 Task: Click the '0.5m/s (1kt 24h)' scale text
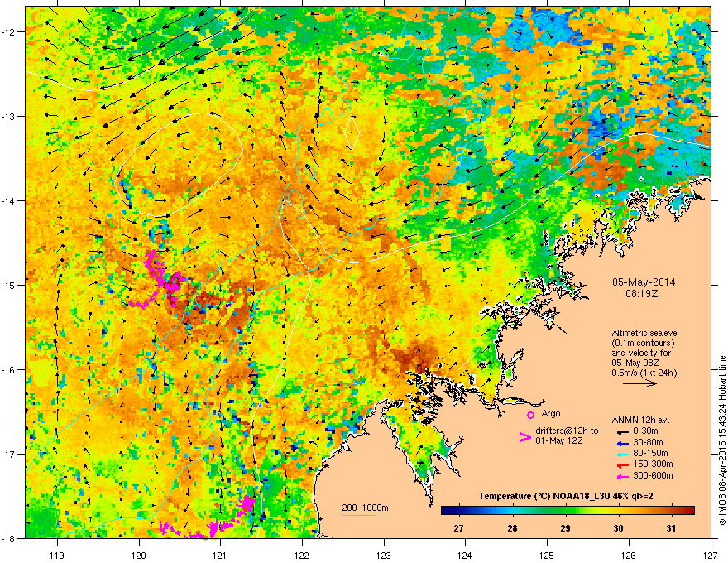coord(644,373)
